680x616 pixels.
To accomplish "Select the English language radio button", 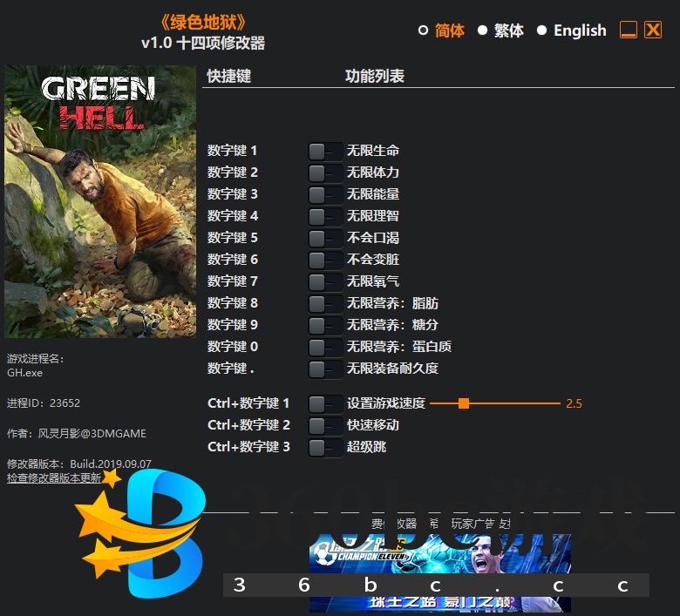I will tap(541, 30).
